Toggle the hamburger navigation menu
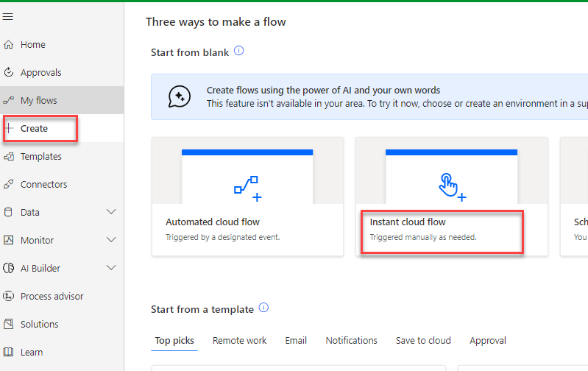Viewport: 588px width, 371px height. coord(8,16)
